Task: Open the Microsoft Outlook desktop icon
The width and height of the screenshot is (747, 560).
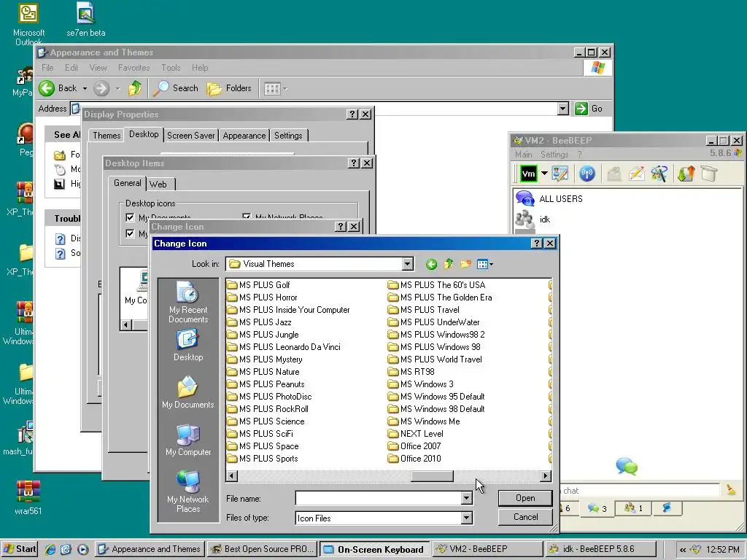Action: point(28,24)
